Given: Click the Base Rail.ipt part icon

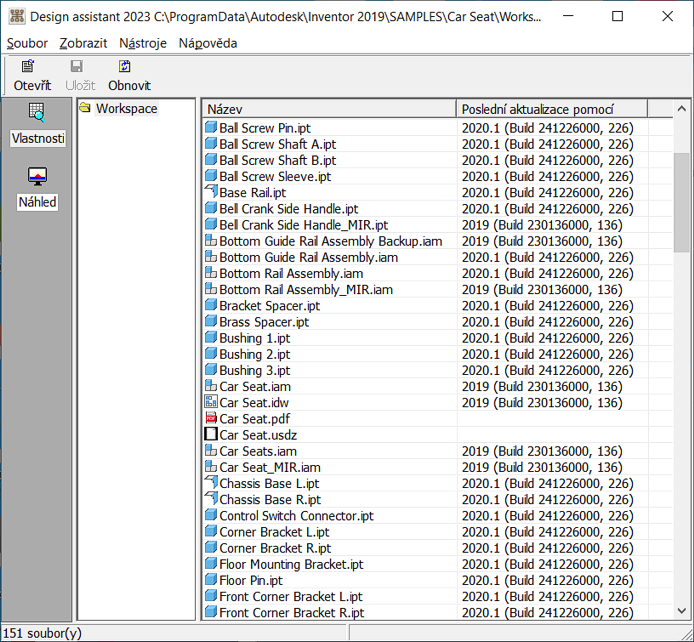Looking at the screenshot, I should tap(211, 192).
